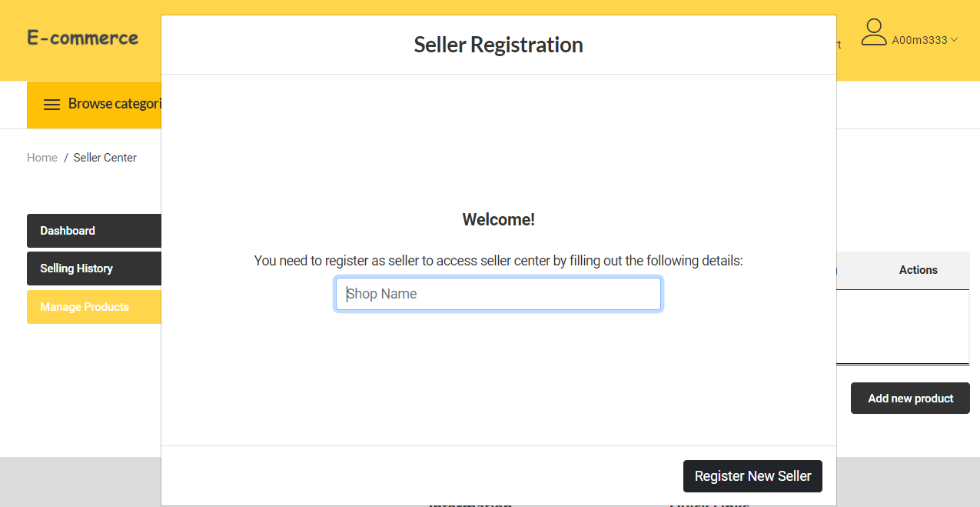Open the Browse categories hamburger icon

point(51,105)
